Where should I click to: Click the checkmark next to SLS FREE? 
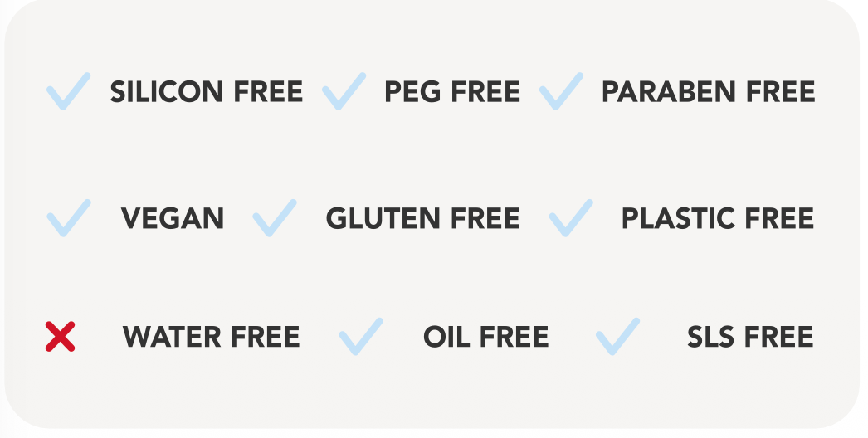[618, 337]
